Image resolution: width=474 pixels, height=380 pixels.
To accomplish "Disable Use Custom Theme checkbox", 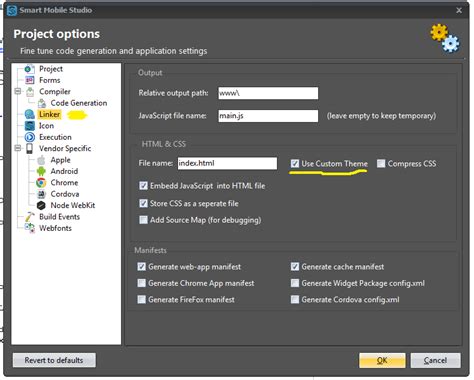I will (x=295, y=163).
